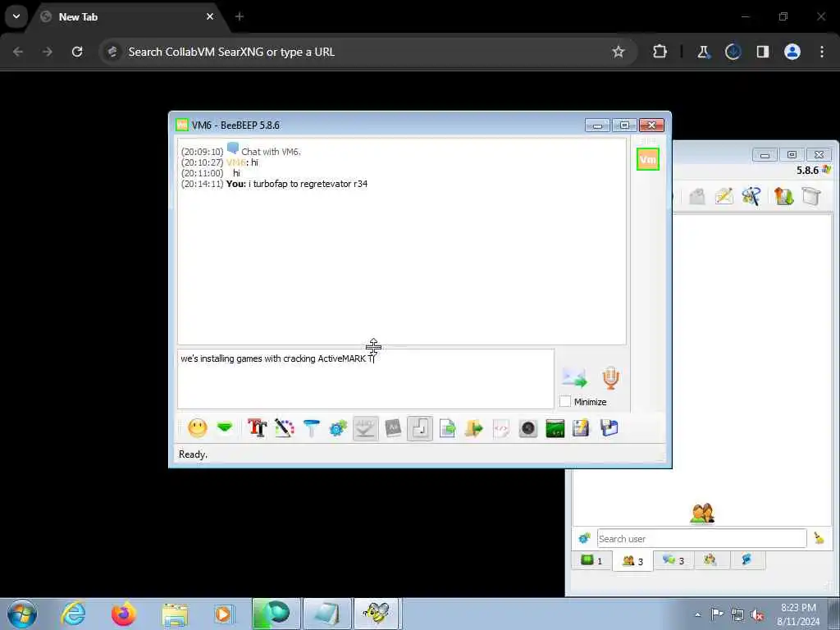Click the circled blue arrow toolbar icon
This screenshot has width=840, height=630.
coord(733,52)
